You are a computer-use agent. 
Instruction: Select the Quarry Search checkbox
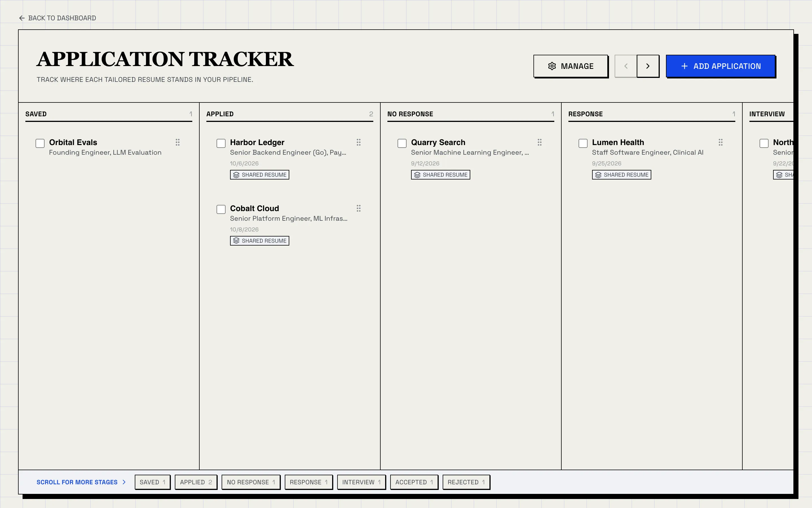click(402, 143)
